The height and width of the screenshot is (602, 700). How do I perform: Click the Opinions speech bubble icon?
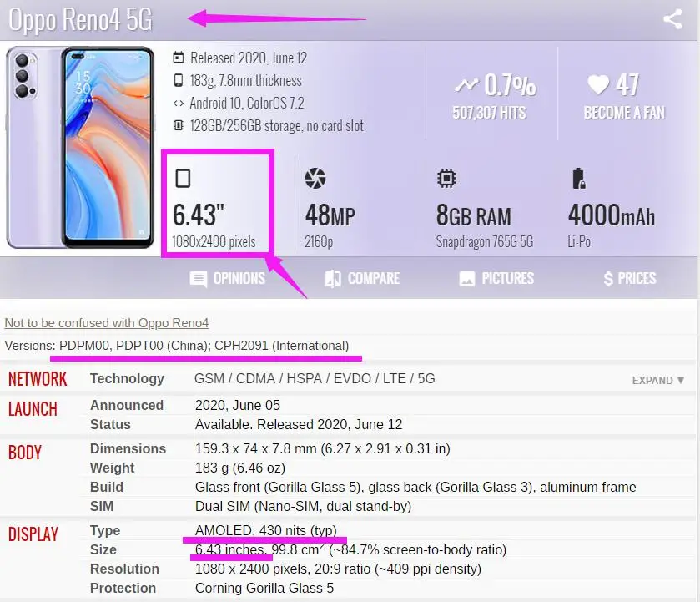pyautogui.click(x=199, y=279)
